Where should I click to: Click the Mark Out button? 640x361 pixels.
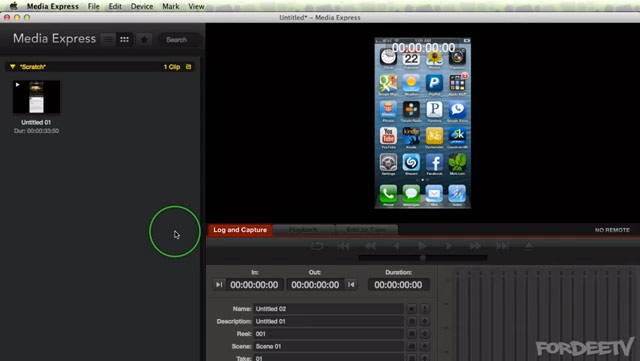coord(351,285)
